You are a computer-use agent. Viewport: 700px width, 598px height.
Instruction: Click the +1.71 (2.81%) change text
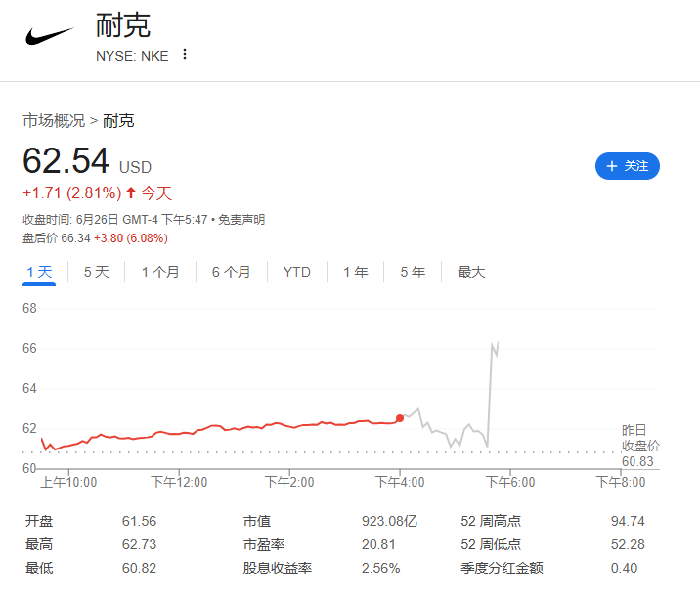(x=72, y=192)
